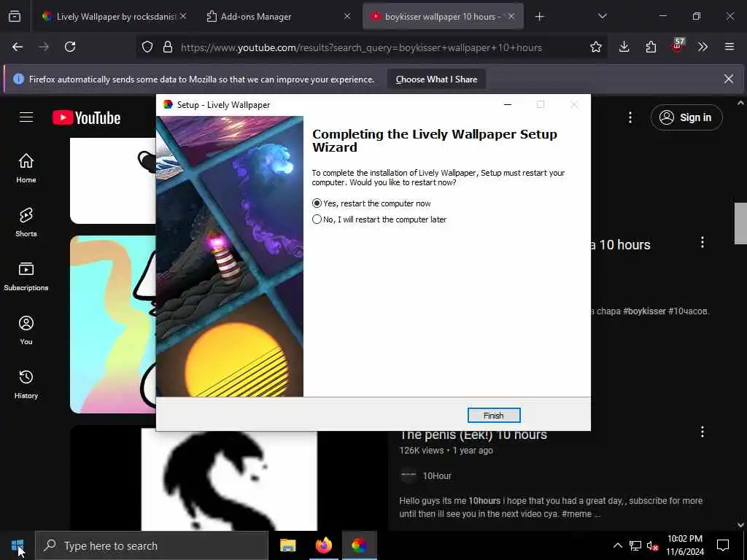
Task: Go back using browser back arrow
Action: click(18, 47)
